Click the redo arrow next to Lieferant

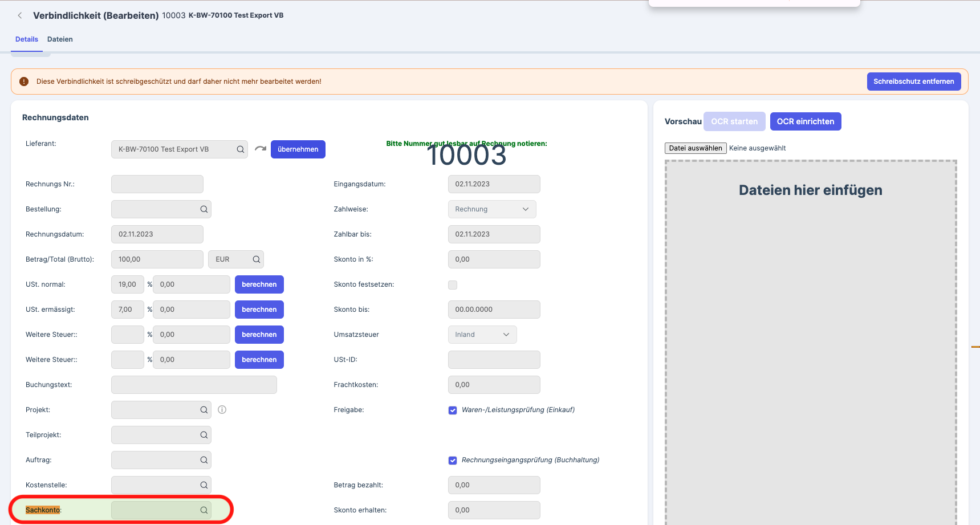pyautogui.click(x=261, y=149)
